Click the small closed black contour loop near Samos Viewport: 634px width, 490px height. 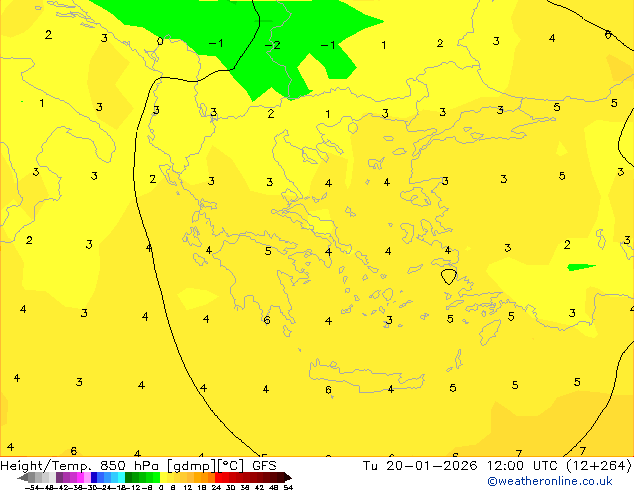448,277
